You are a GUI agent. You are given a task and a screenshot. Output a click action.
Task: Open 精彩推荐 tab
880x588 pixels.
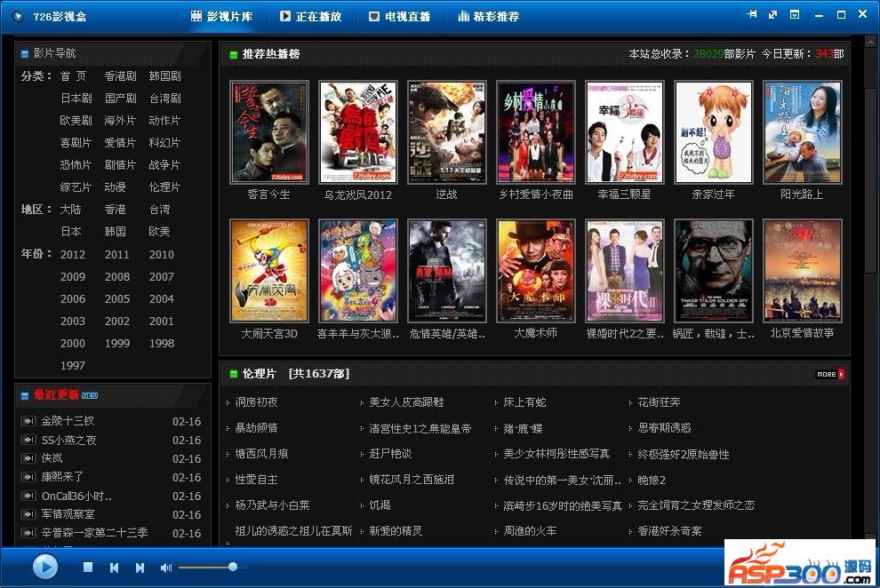pyautogui.click(x=488, y=16)
